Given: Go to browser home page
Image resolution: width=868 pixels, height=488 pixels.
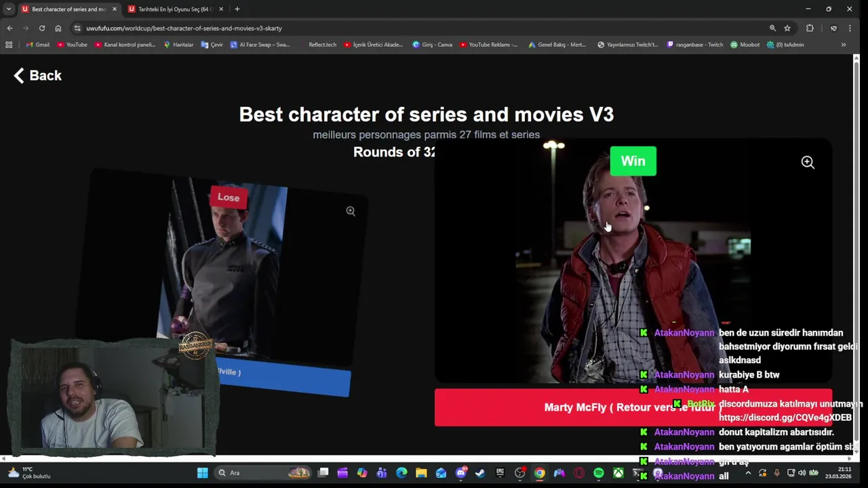Looking at the screenshot, I should (58, 28).
